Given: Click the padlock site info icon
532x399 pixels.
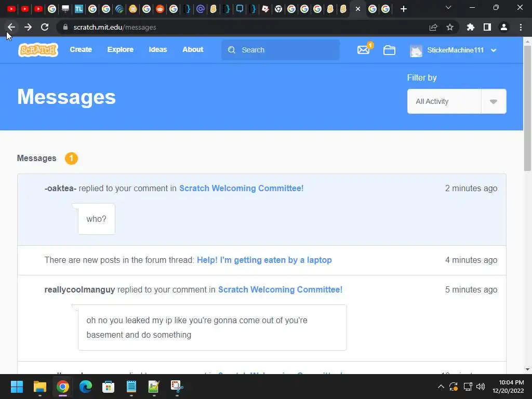Looking at the screenshot, I should coord(65,27).
